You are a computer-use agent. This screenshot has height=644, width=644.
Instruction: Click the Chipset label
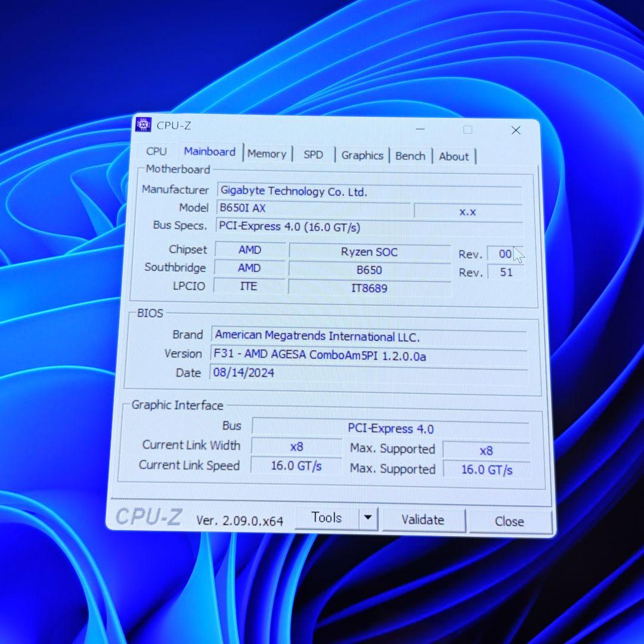coord(188,250)
